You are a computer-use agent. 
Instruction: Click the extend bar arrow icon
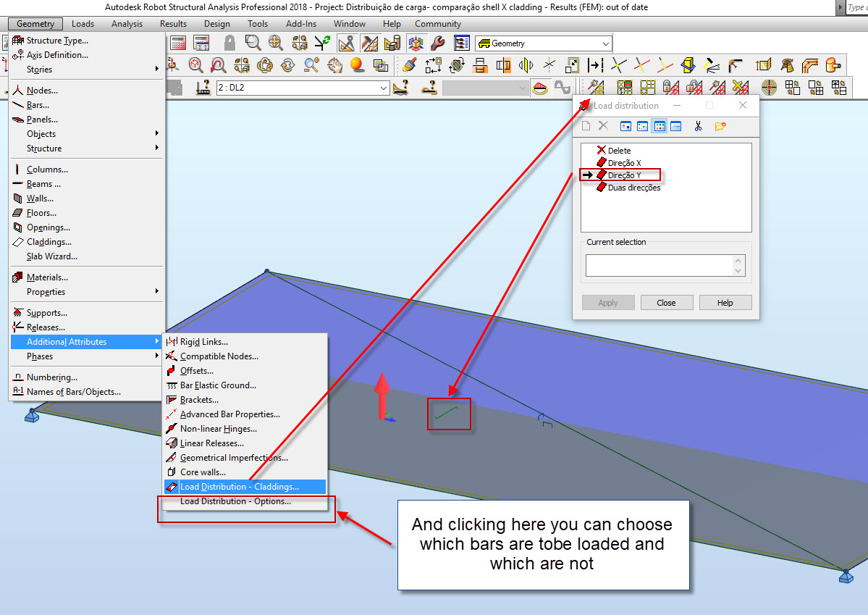click(x=595, y=65)
